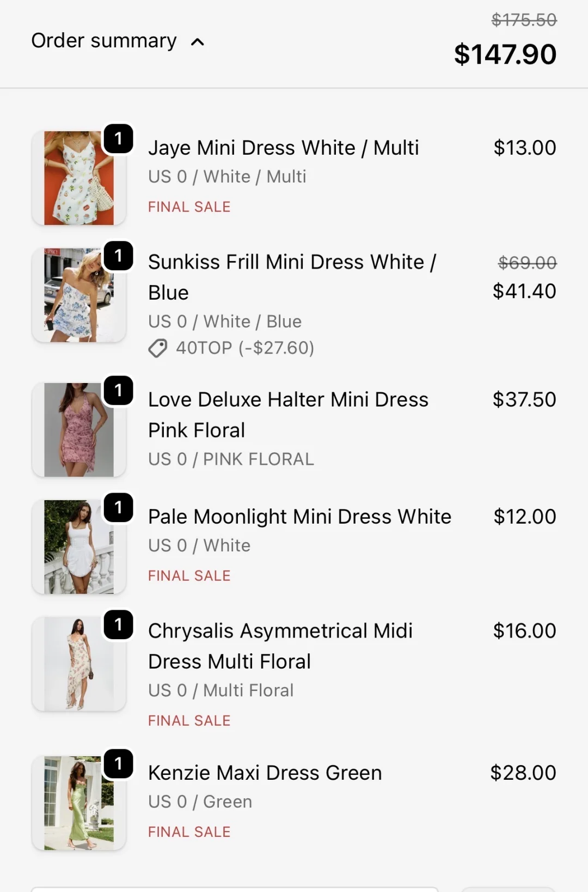Open the Sunkiss Frill Mini Dress thumbnail
This screenshot has height=892, width=588.
[x=79, y=295]
